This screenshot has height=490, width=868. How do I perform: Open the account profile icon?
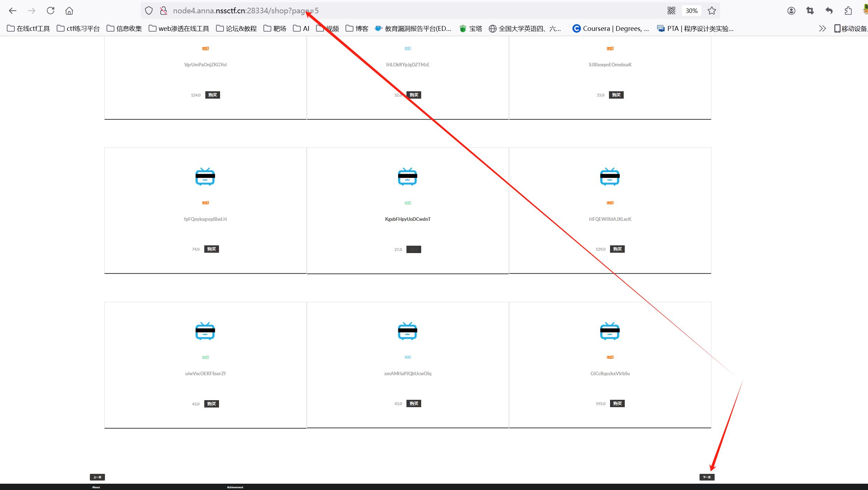(791, 11)
